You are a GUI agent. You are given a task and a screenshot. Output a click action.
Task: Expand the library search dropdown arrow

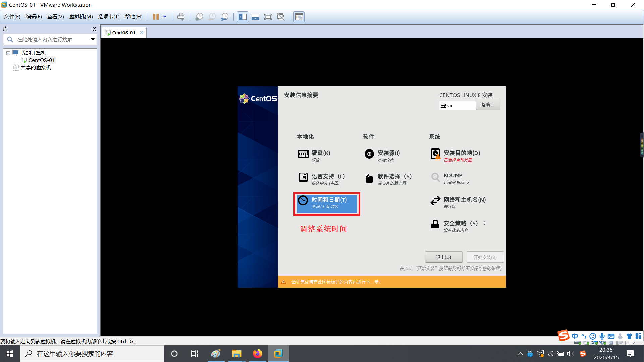93,39
